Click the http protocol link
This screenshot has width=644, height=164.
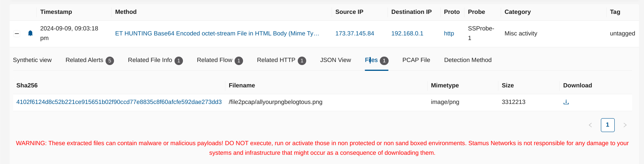tap(449, 33)
